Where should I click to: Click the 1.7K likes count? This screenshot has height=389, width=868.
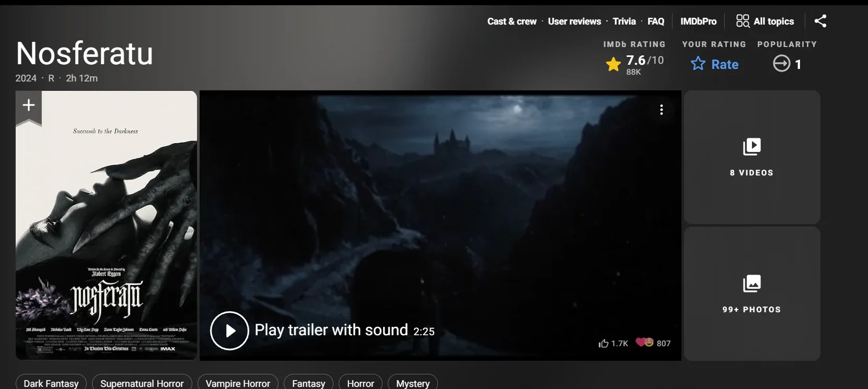click(620, 344)
